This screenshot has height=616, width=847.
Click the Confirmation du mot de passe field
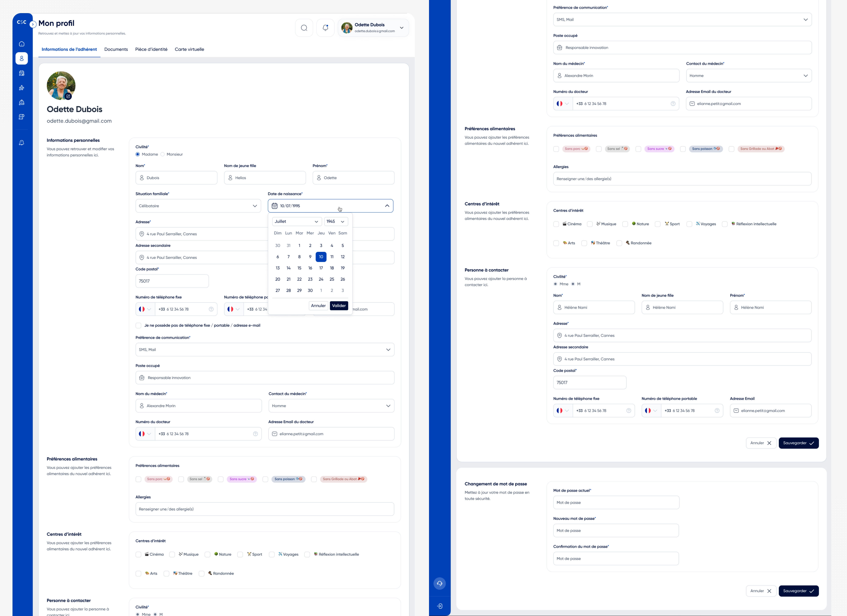click(x=616, y=558)
